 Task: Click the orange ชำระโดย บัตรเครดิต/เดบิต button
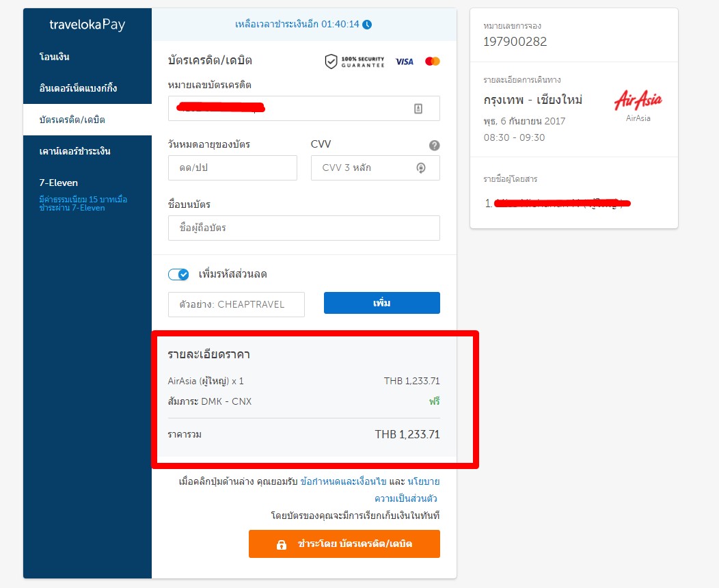pos(344,544)
